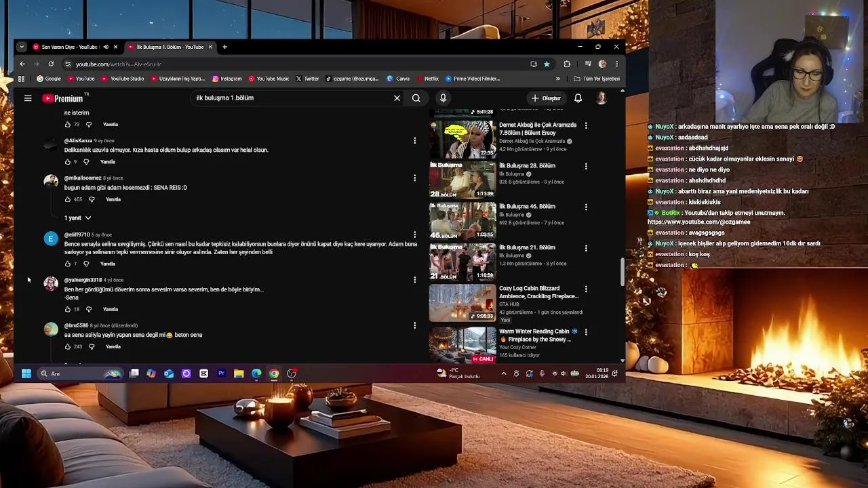Open Warm Winter Reading Cabin live video

(462, 345)
